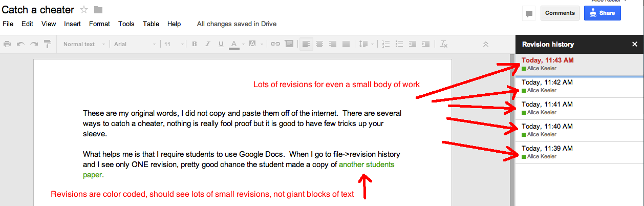Viewport: 644px width, 206px height.
Task: Click the 'These are my original words' paragraph
Action: 242,123
